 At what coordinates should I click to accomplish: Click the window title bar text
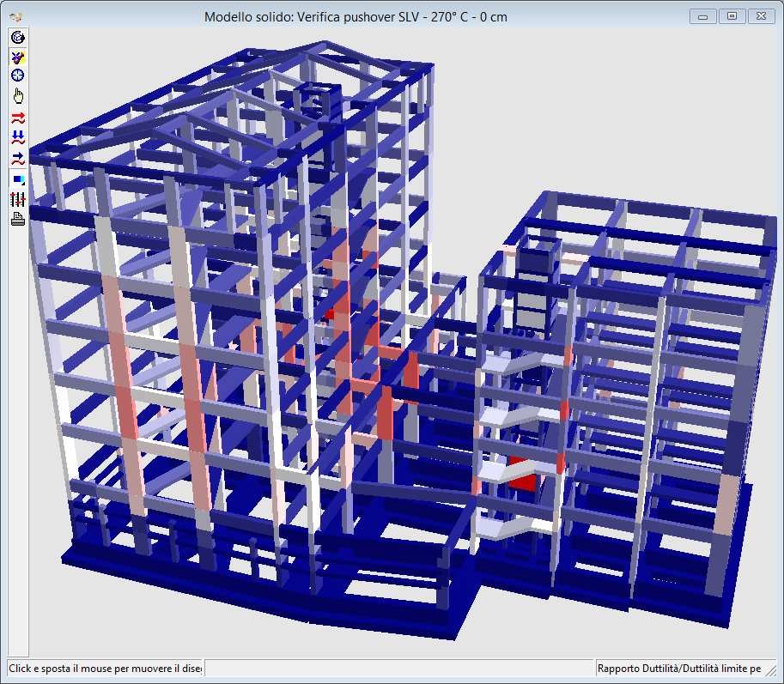coord(356,16)
